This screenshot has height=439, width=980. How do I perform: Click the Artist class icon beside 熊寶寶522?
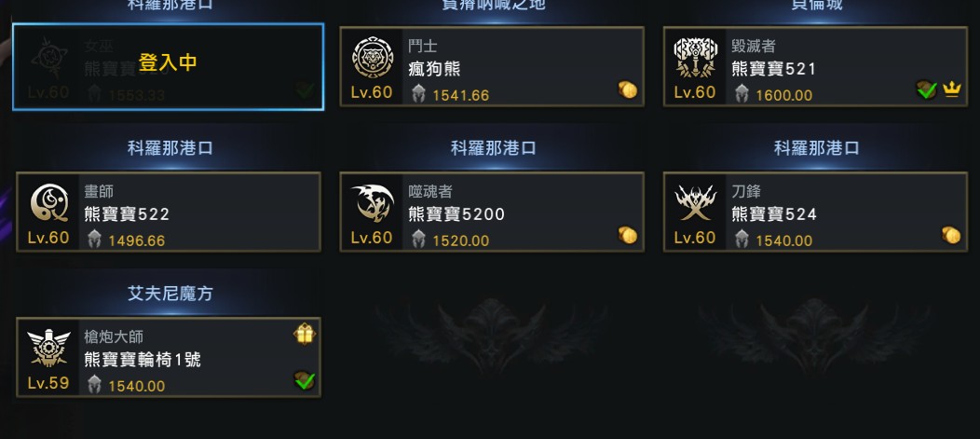point(48,202)
